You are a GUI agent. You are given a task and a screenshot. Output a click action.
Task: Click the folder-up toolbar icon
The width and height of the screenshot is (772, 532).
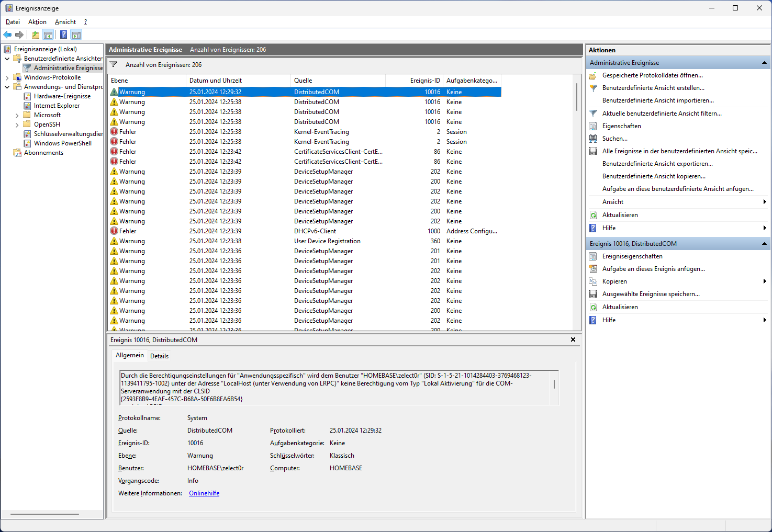(x=36, y=35)
